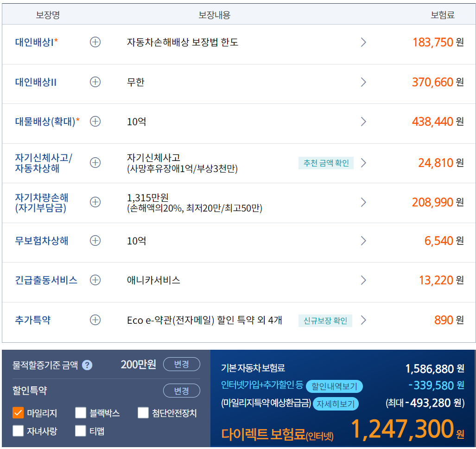Click the plus icon for 긴급출동서비스
Screen dimensions: 476x449
pos(95,280)
